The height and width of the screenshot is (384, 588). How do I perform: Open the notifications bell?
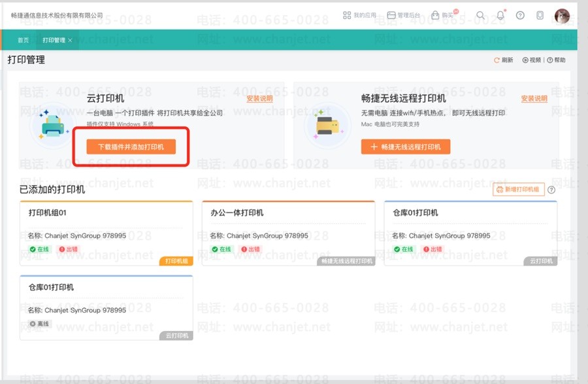[x=500, y=16]
